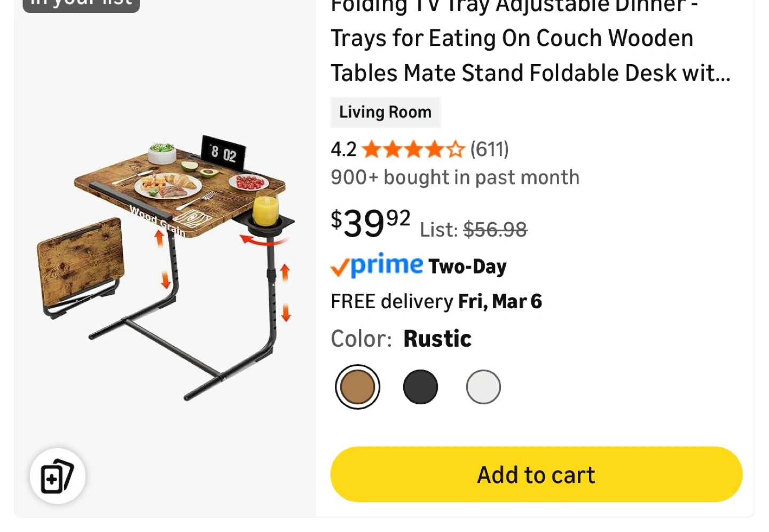Viewport: 769px width, 532px height.
Task: Tap the Two-Day shipping label
Action: pos(467,266)
